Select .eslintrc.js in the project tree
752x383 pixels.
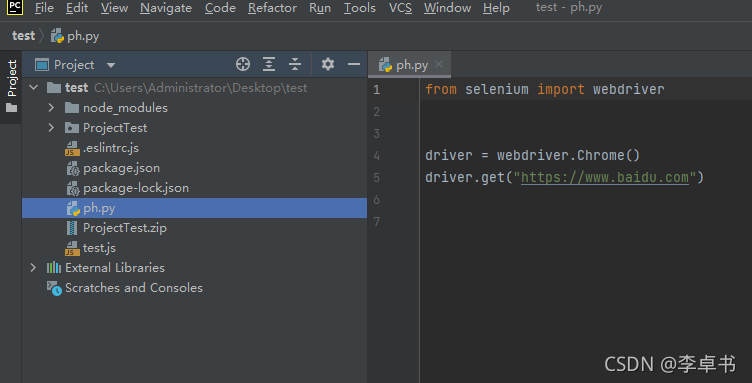coord(194,148)
